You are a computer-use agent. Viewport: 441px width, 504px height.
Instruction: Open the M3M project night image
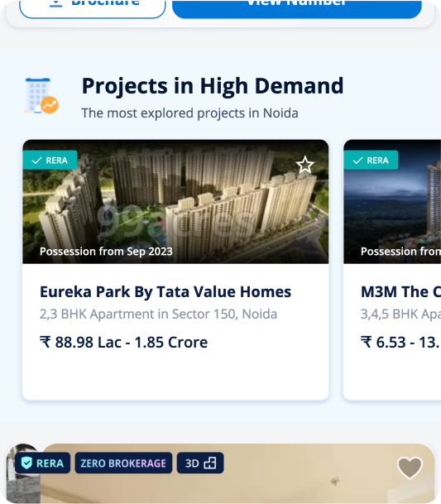point(392,202)
